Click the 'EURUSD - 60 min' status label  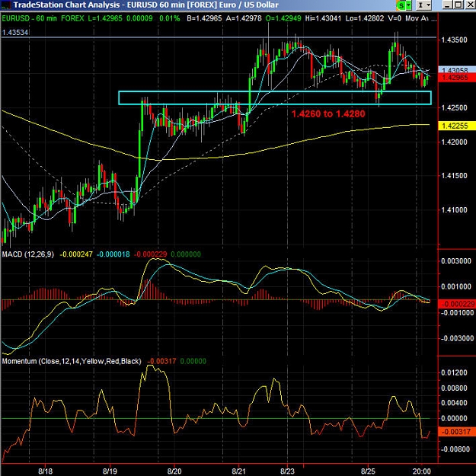29,18
